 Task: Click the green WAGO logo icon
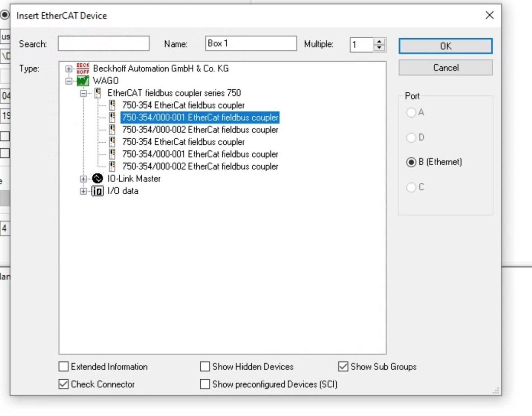[83, 81]
